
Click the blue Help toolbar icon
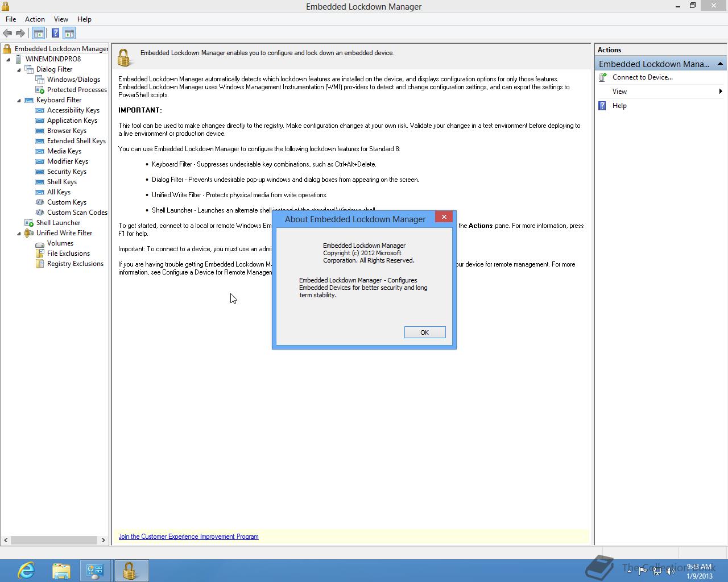55,33
